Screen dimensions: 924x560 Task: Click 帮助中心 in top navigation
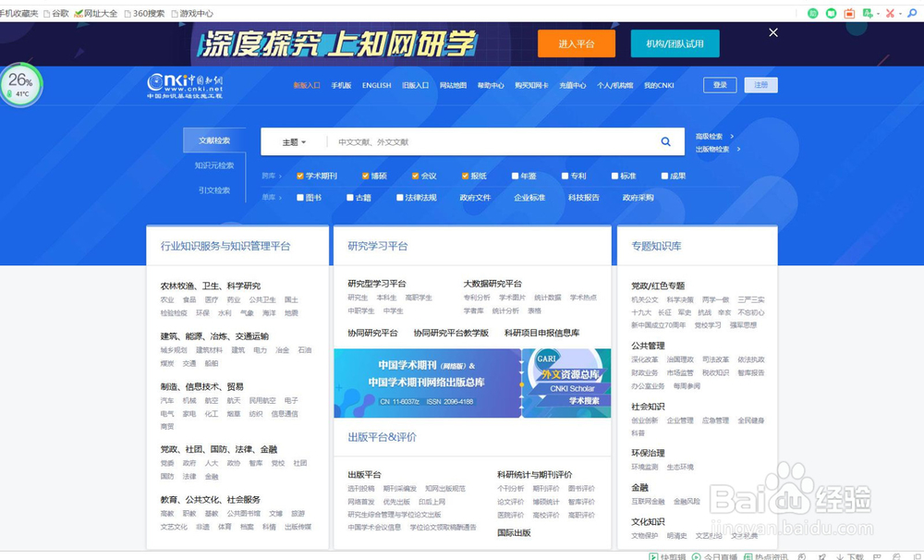click(x=491, y=85)
